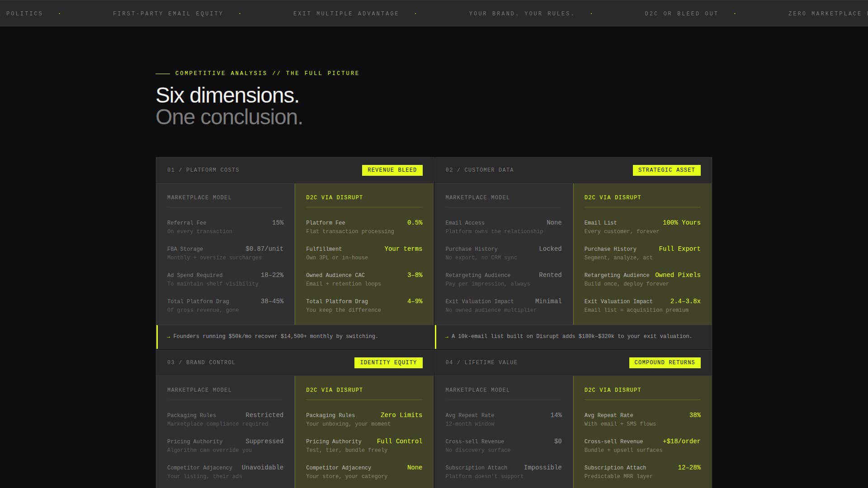The image size is (868, 488).
Task: Click the COMPOUND RETURNS badge
Action: pyautogui.click(x=665, y=362)
